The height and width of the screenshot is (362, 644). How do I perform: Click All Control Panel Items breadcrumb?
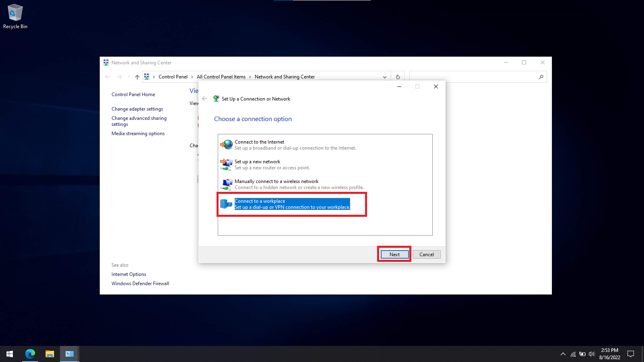221,77
